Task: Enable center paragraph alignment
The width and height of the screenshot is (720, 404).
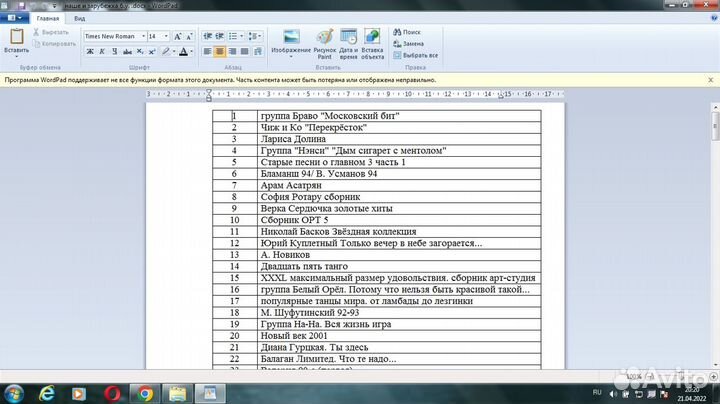Action: coord(220,51)
